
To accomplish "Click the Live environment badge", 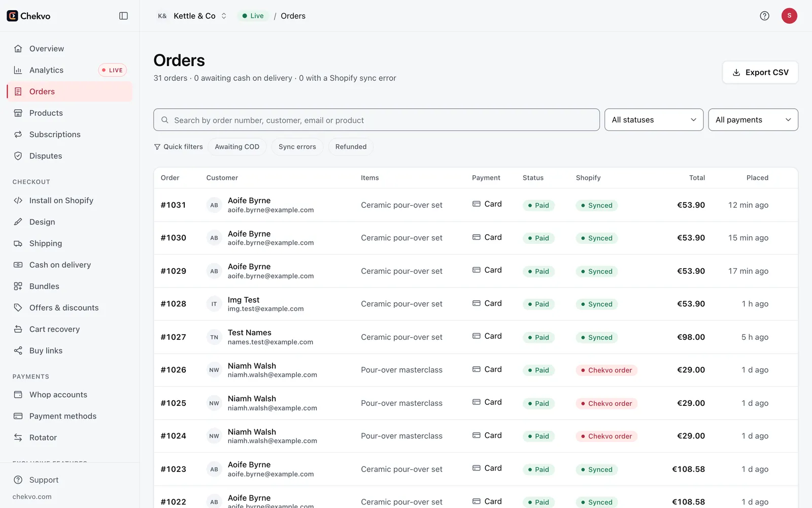I will pos(253,16).
